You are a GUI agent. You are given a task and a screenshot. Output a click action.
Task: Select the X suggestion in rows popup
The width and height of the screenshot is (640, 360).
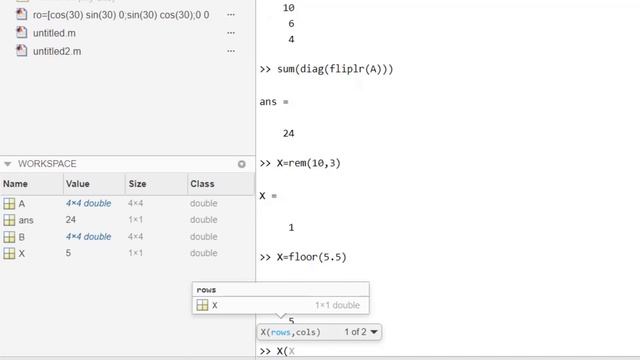pos(281,305)
